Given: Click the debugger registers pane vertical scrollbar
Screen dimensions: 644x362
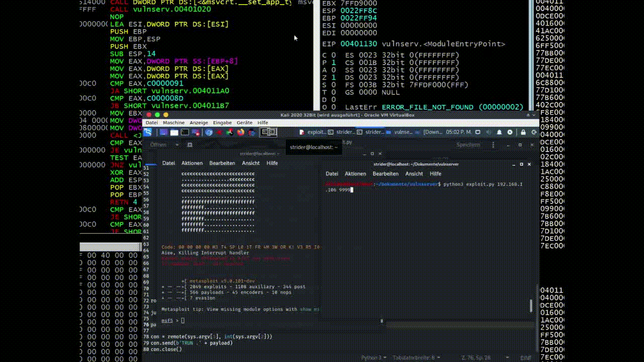Looking at the screenshot, I should (532, 55).
